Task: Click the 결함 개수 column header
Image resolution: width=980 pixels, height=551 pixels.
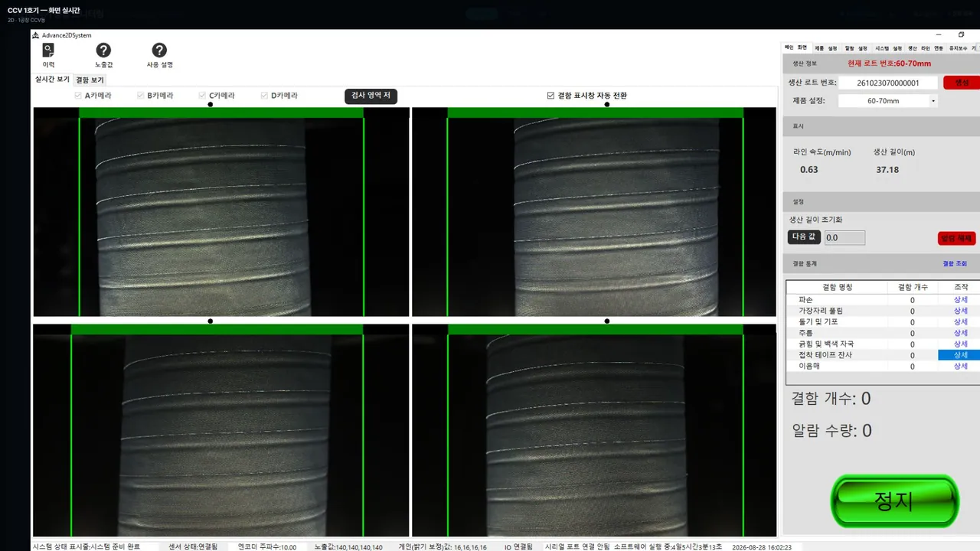Action: (912, 287)
